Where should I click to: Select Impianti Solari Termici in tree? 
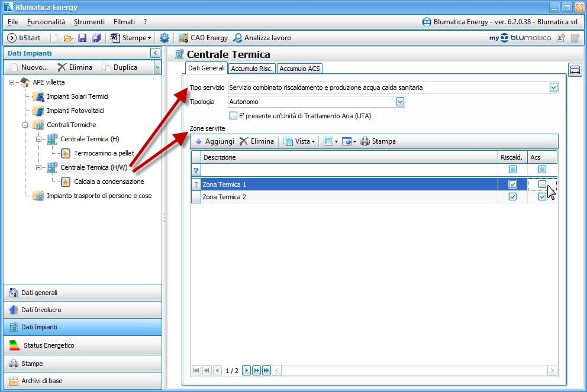(77, 96)
